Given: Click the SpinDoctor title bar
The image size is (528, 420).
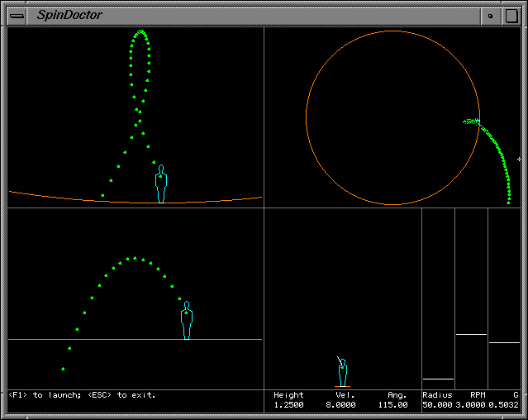Looking at the screenshot, I should coord(248,15).
